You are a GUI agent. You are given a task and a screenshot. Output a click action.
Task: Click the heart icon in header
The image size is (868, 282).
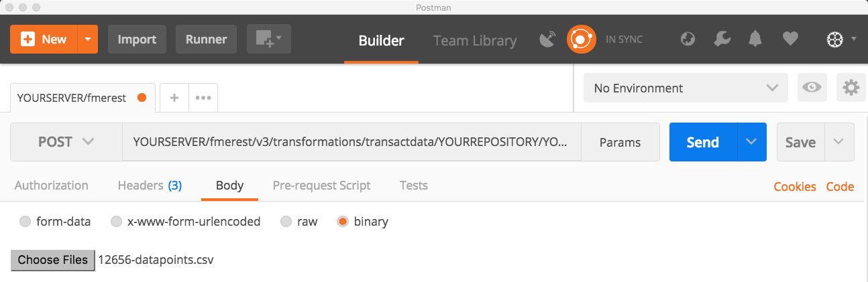click(790, 40)
